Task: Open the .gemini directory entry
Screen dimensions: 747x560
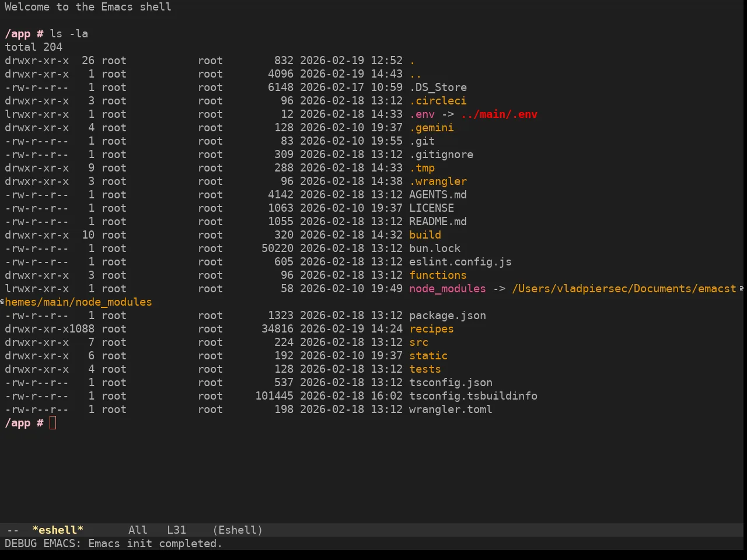Action: click(431, 128)
